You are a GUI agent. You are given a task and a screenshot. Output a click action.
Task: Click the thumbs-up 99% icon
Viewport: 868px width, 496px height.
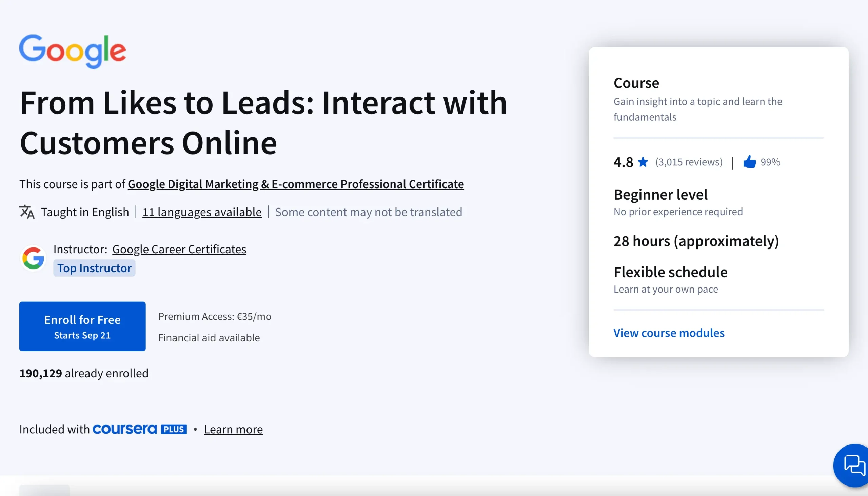pyautogui.click(x=749, y=162)
